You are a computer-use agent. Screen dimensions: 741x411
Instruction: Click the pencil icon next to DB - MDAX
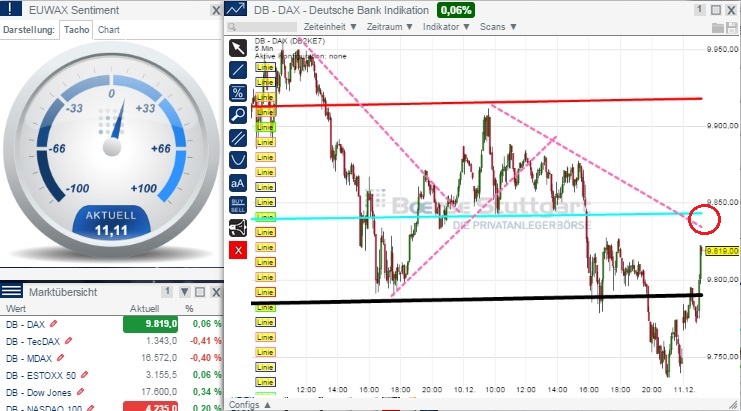(x=60, y=358)
